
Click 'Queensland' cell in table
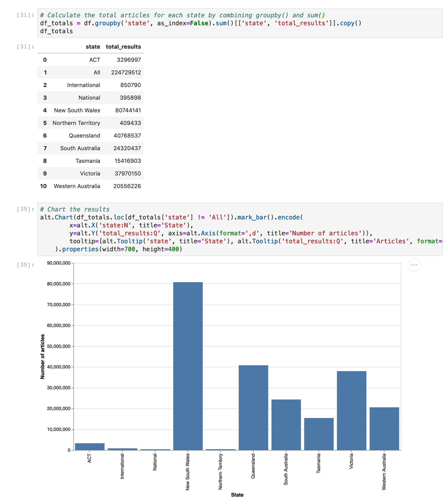[84, 136]
